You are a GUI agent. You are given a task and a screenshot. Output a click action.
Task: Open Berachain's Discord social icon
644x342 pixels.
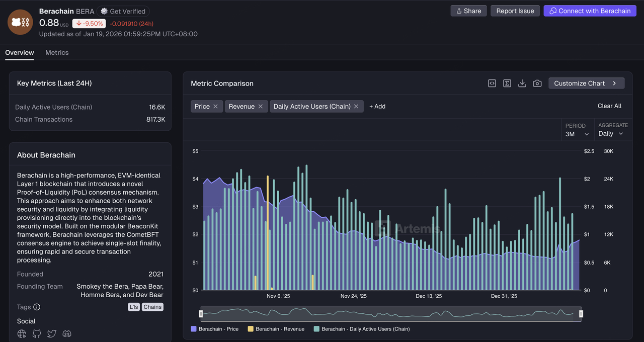(x=66, y=333)
